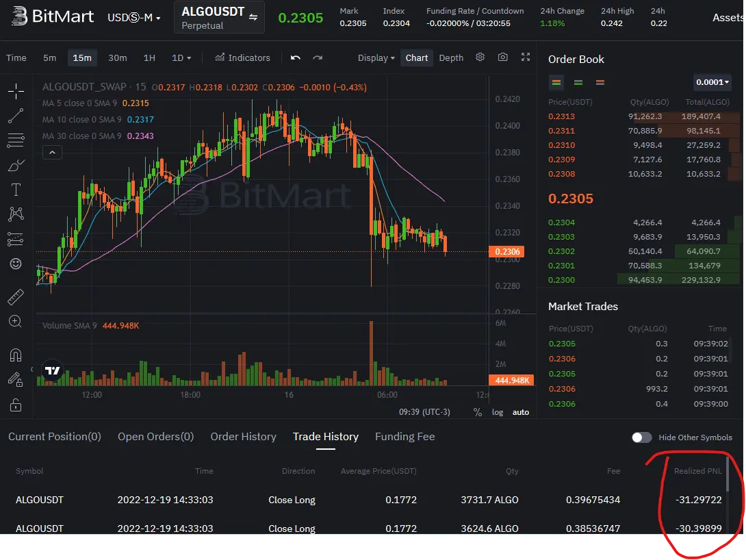Viewport: 746px width, 560px height.
Task: Open the forecast and measurement tools
Action: [16, 239]
